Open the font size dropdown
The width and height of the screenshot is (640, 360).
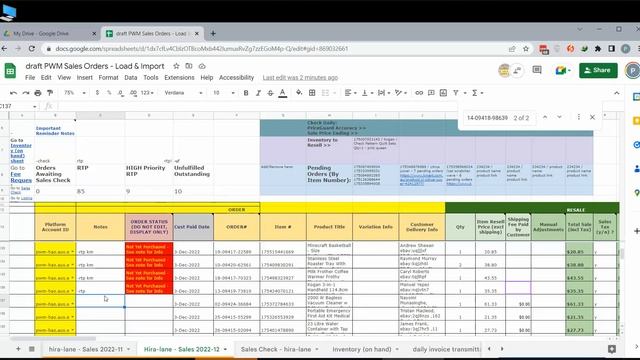click(224, 93)
